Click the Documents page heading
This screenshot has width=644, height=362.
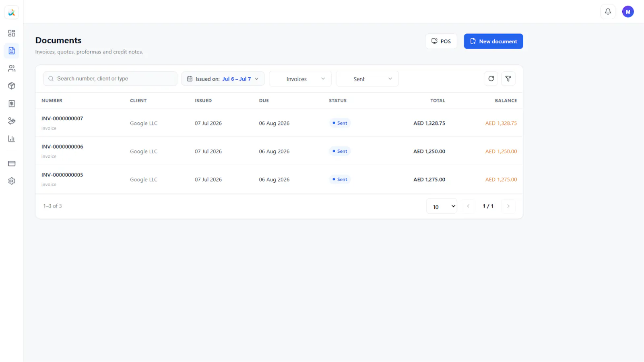58,40
